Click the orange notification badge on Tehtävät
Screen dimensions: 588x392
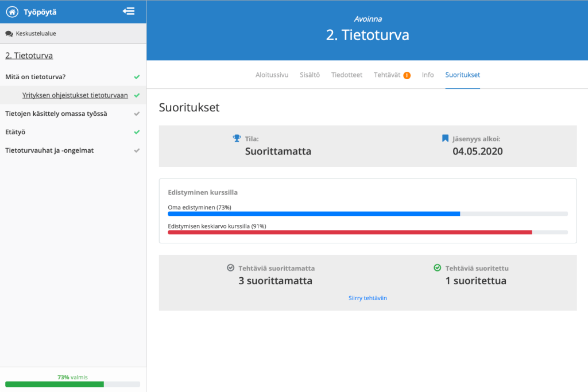tap(407, 74)
